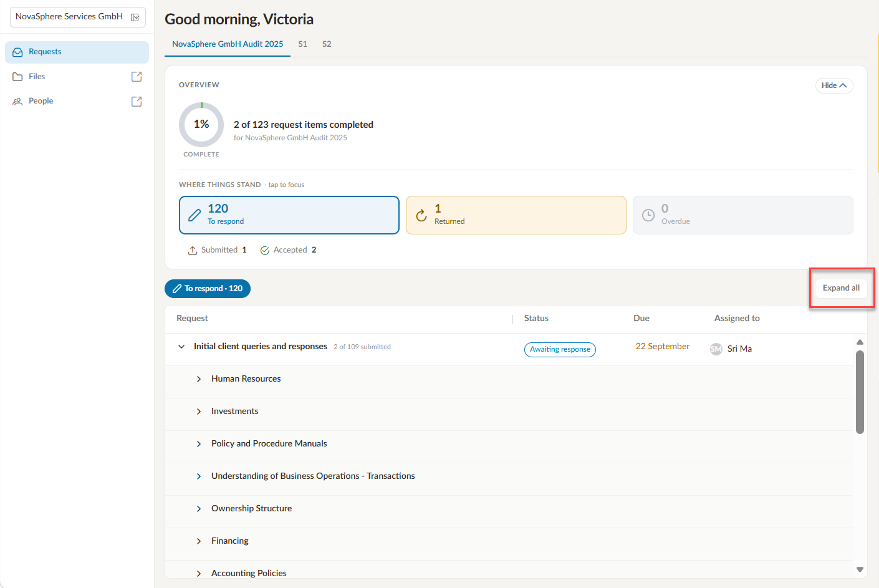
Task: Click the request list scrollbar thumb
Action: click(x=860, y=392)
